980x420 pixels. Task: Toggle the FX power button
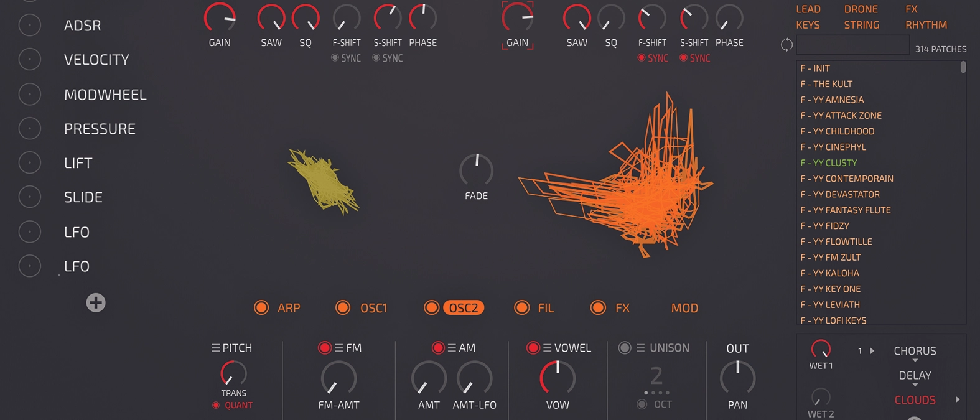[598, 308]
